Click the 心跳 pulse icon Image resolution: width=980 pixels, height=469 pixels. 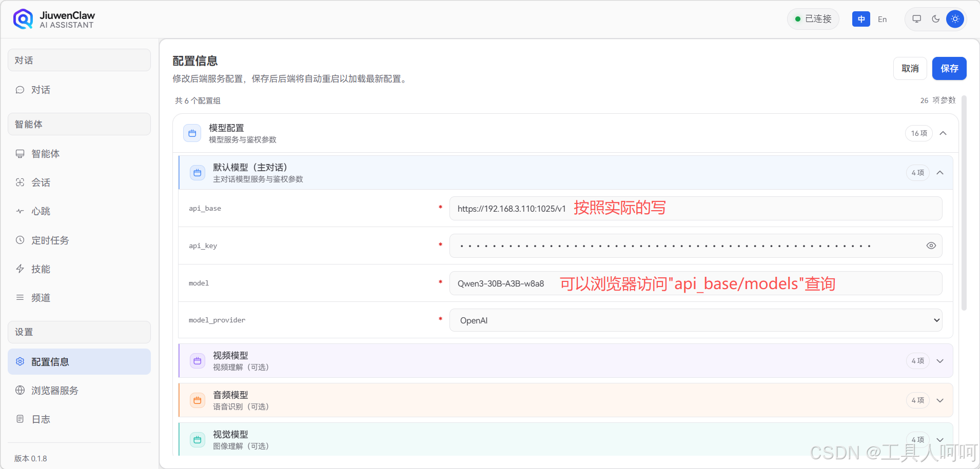pyautogui.click(x=20, y=211)
